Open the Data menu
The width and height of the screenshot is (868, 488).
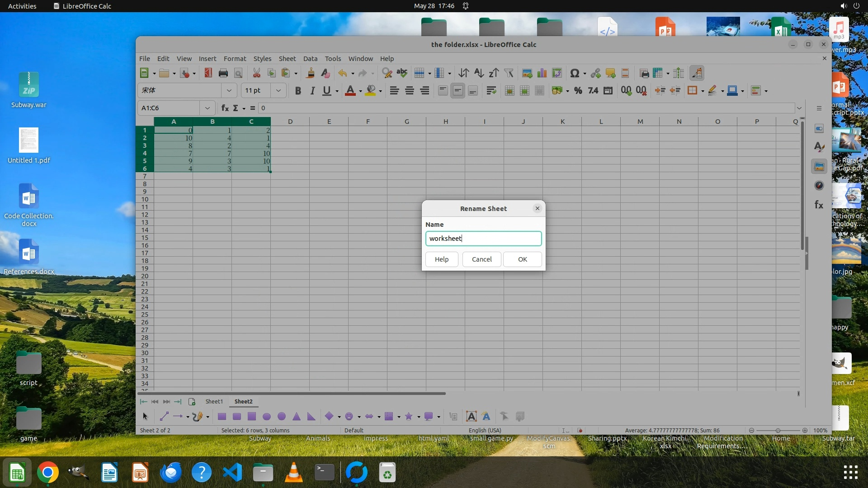pyautogui.click(x=310, y=59)
